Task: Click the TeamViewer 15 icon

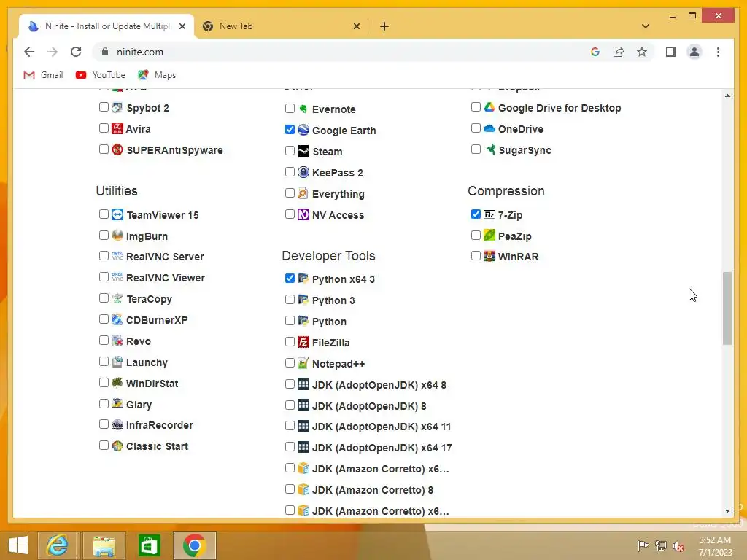Action: [117, 214]
